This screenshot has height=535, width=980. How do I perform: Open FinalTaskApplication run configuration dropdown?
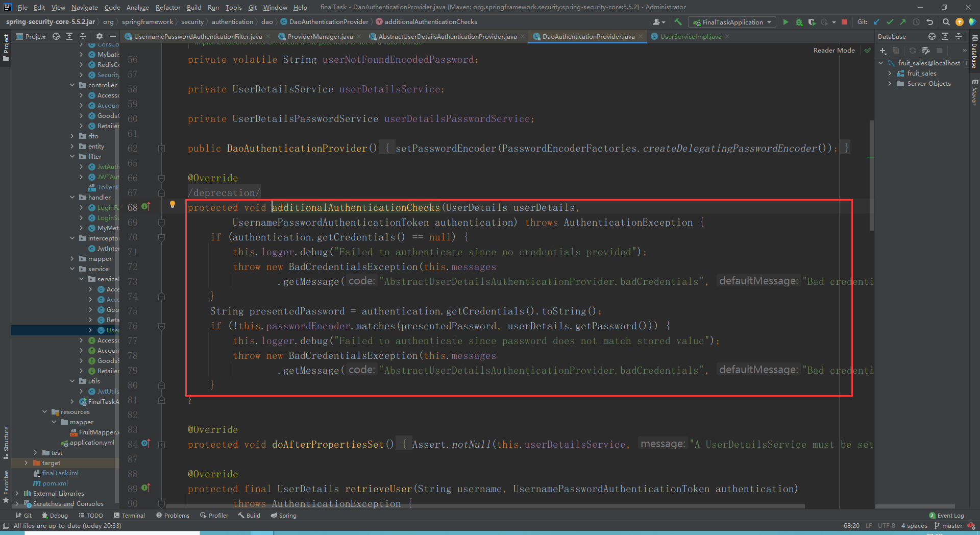(x=732, y=22)
